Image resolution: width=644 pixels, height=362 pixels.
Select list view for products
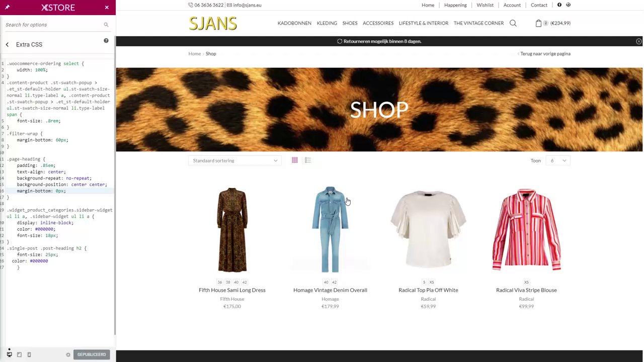pos(308,160)
